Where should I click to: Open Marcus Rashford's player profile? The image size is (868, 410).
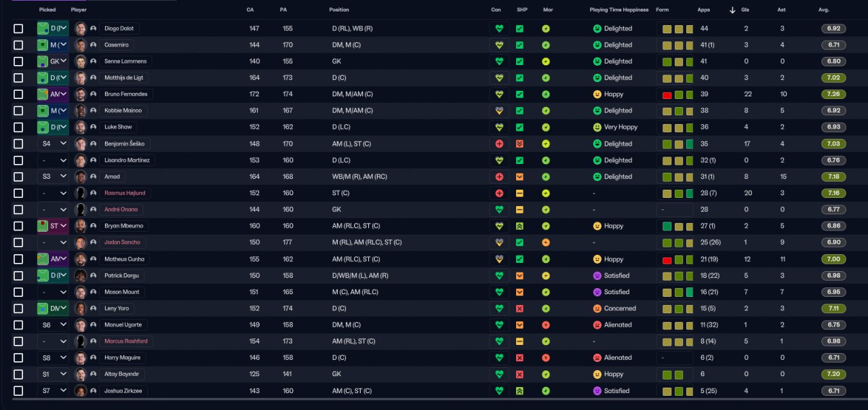click(x=125, y=342)
